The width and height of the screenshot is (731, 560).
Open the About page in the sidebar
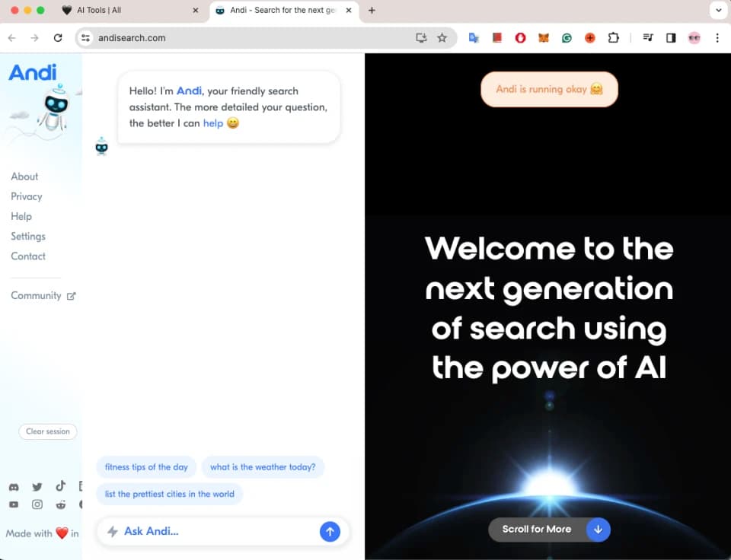(24, 177)
